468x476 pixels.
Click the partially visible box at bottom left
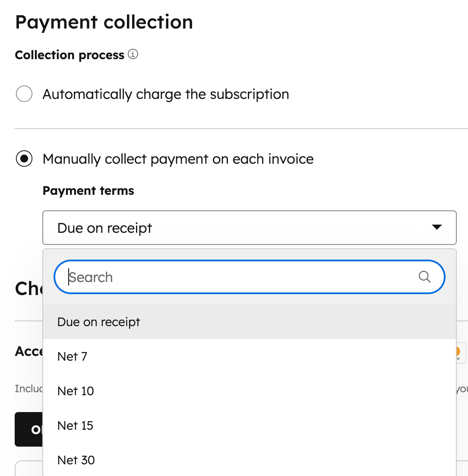[x=28, y=469]
